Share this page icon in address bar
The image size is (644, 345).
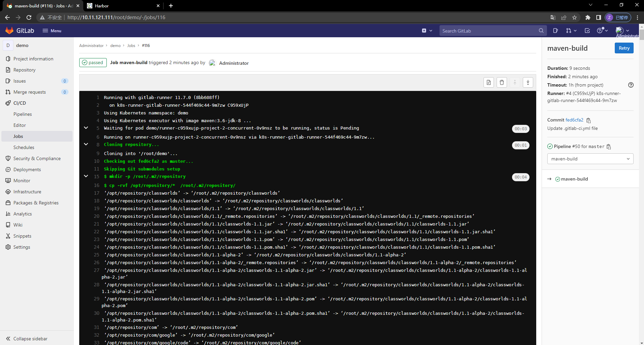coord(564,17)
